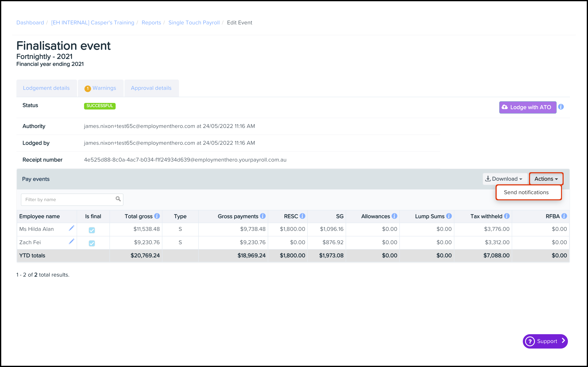Uncheck the Is final box for Zach Fei
This screenshot has height=367, width=588.
point(92,243)
